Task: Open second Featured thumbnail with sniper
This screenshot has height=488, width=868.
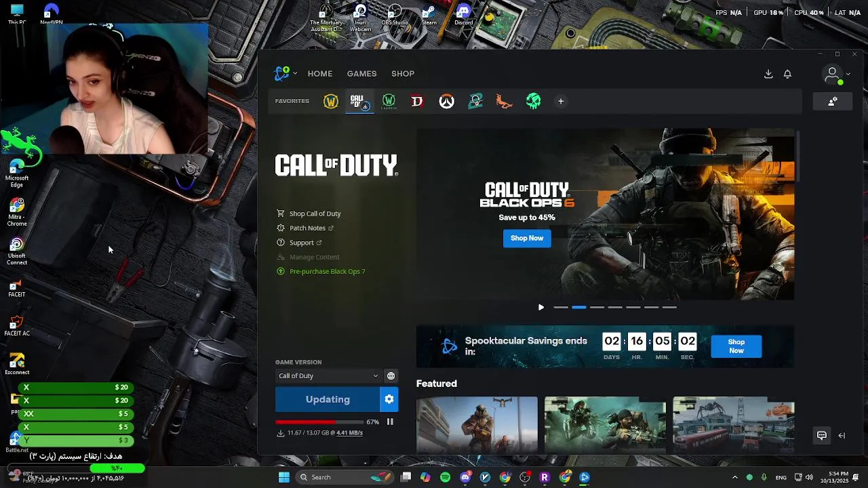Action: [x=605, y=425]
